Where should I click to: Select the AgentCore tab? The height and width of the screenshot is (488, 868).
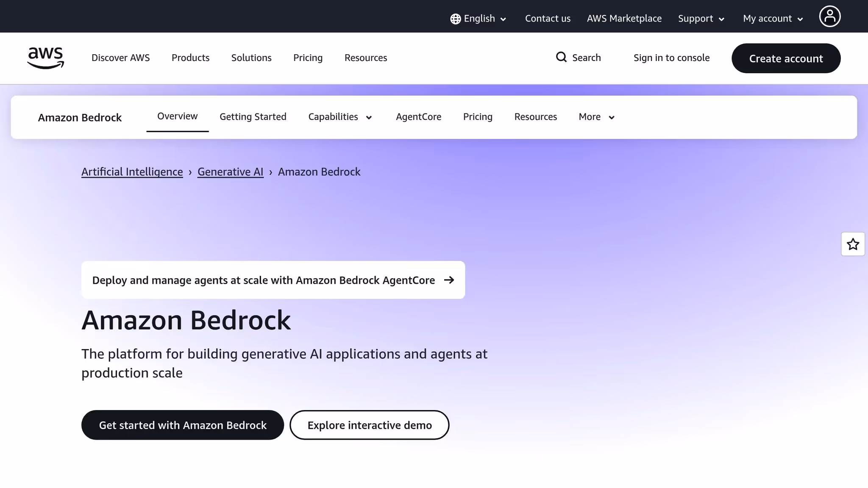pyautogui.click(x=418, y=116)
